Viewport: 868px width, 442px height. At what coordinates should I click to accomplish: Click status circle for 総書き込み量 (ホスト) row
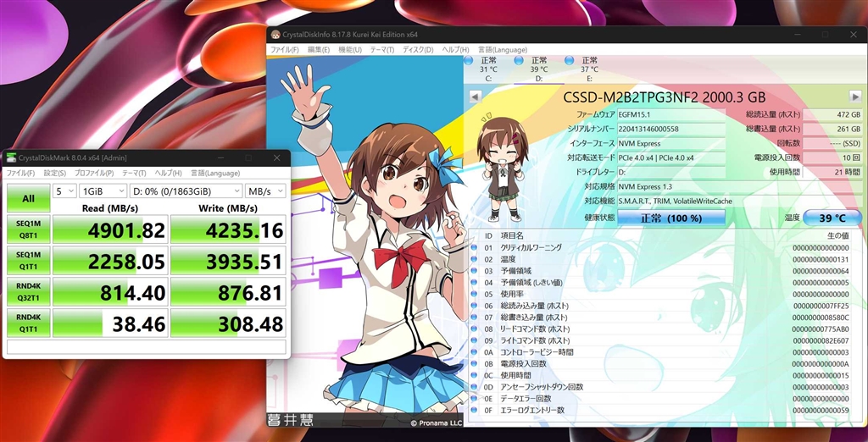coord(474,317)
